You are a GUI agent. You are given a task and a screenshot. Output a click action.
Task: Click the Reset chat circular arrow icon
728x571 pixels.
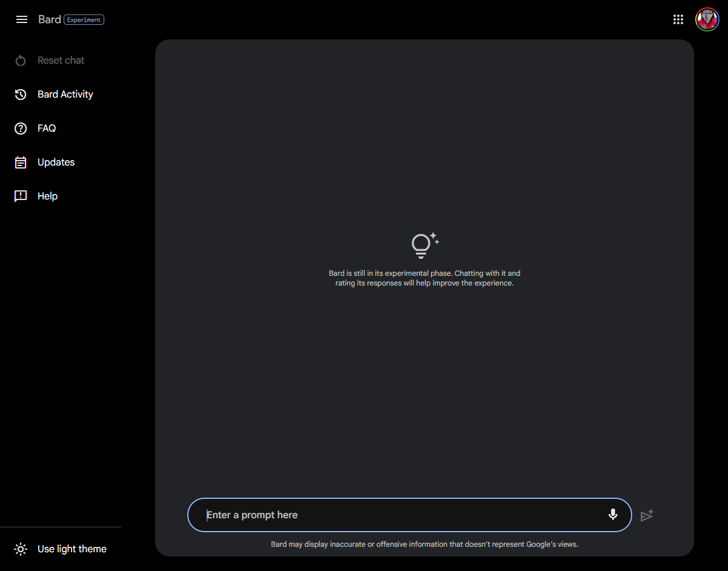(21, 61)
